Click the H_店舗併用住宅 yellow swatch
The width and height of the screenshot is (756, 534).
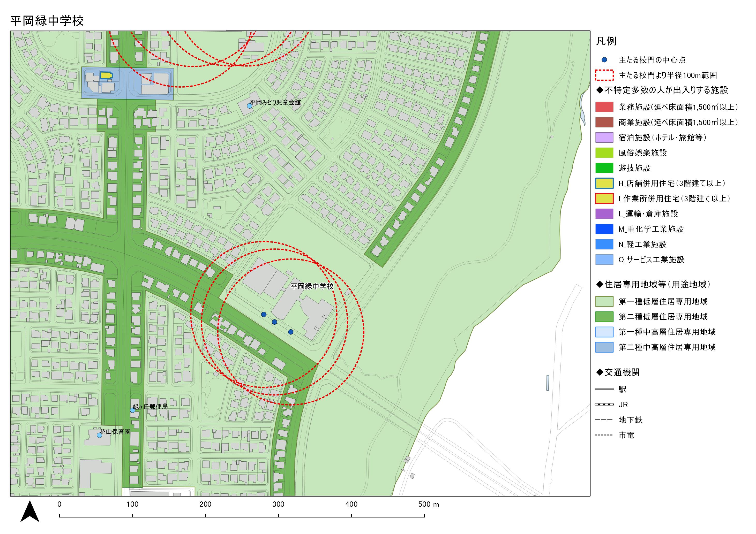click(604, 183)
